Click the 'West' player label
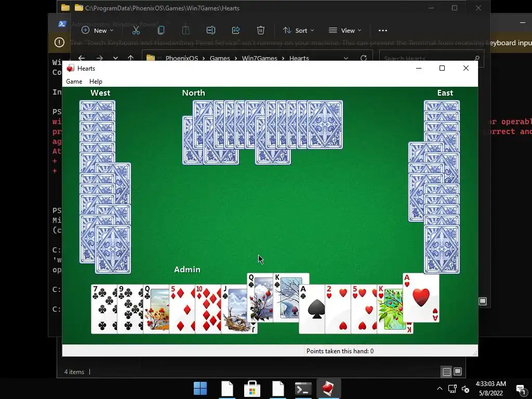This screenshot has width=532, height=399. 100,93
